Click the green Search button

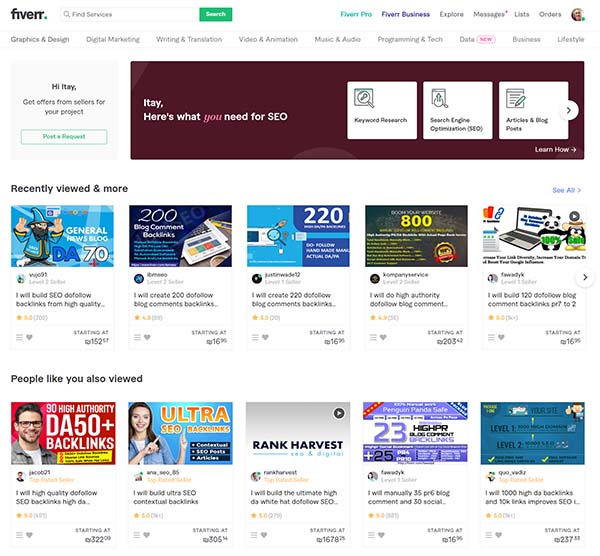(215, 14)
